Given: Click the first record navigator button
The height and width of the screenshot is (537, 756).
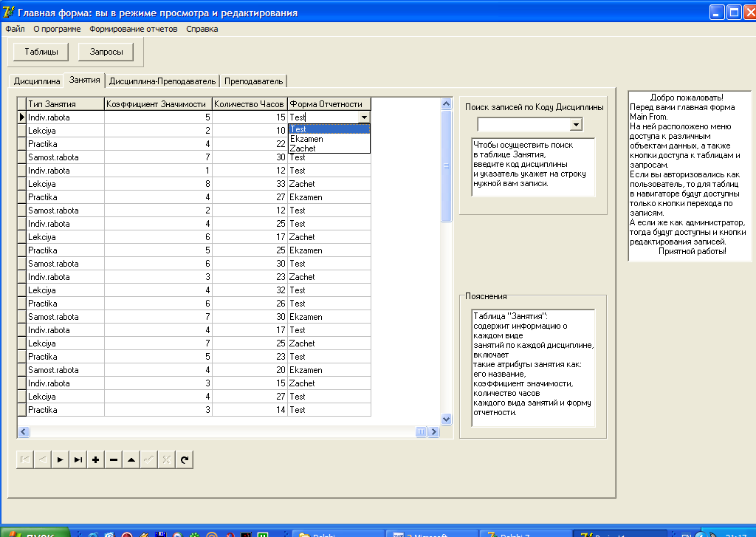Looking at the screenshot, I should pyautogui.click(x=24, y=459).
